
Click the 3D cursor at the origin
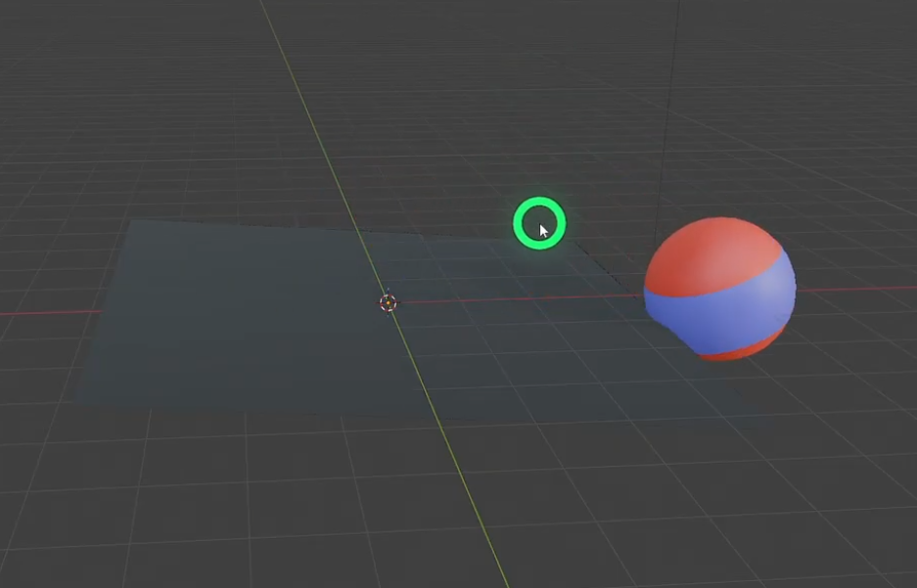coord(389,302)
